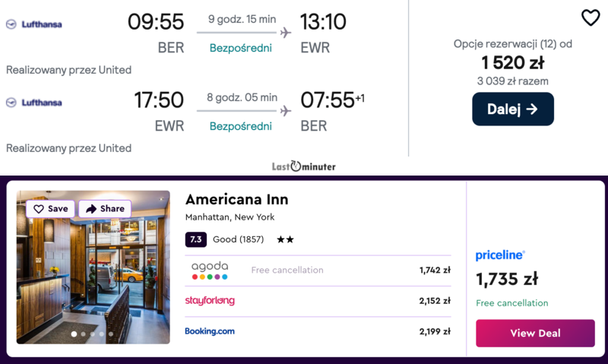
Task: Open the Americana Inn hotel title
Action: pyautogui.click(x=236, y=200)
